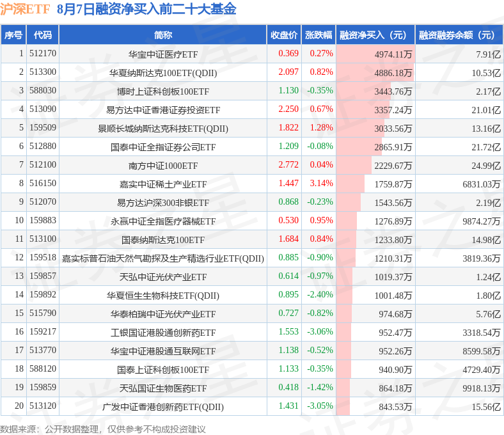Image resolution: width=504 pixels, height=435 pixels.
Task: Select fund code 159883
Action: [43, 221]
